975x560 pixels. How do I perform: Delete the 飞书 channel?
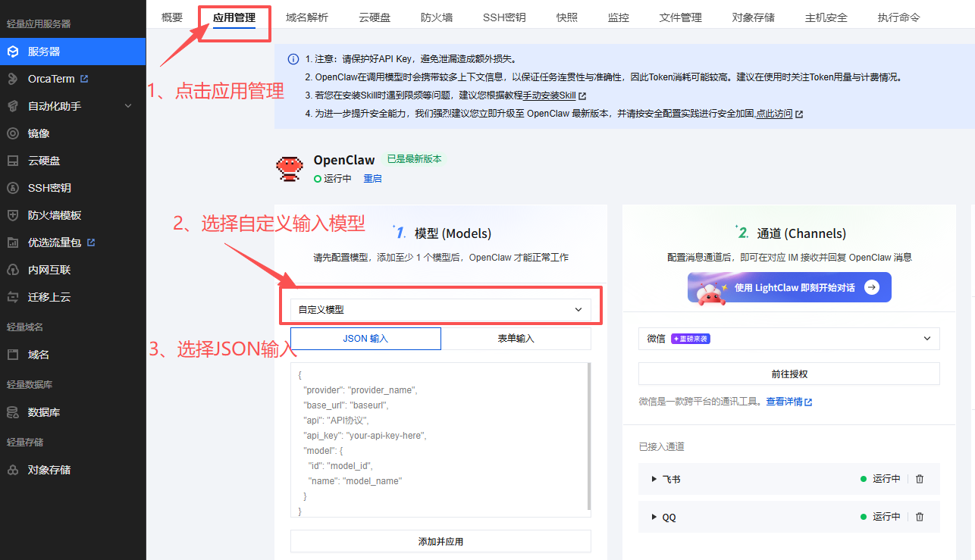point(920,479)
